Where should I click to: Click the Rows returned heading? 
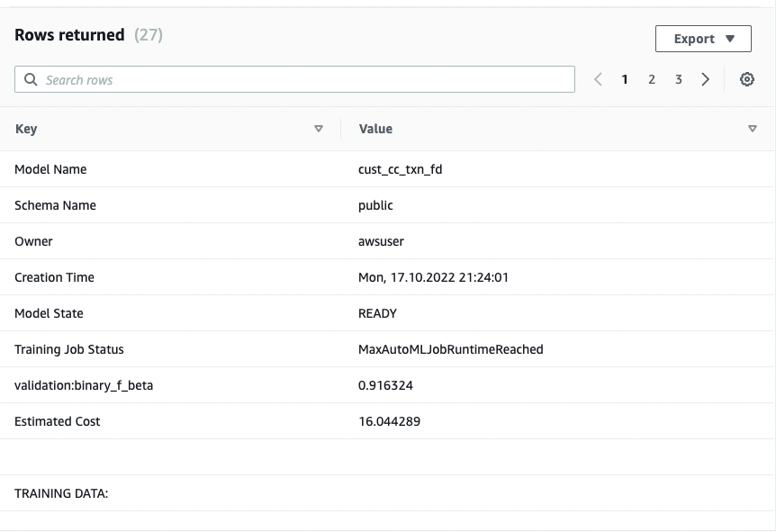pos(69,34)
